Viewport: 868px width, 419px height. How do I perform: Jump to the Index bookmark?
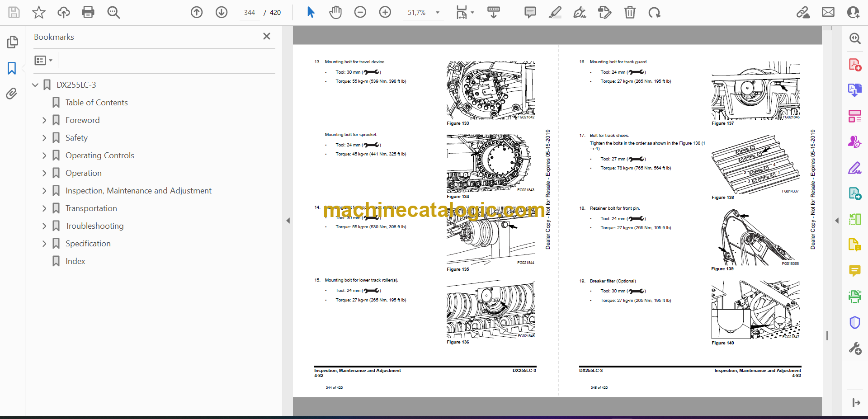(75, 261)
